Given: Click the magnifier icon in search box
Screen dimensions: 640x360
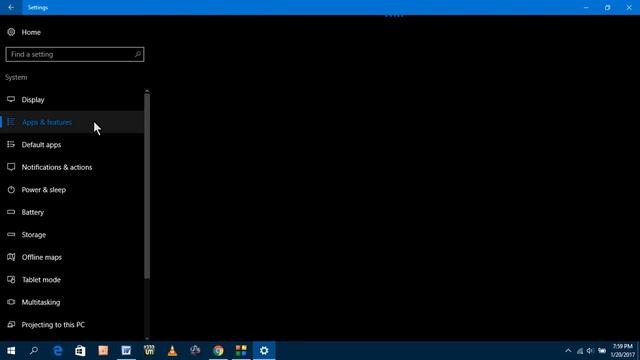Looking at the screenshot, I should click(x=138, y=54).
